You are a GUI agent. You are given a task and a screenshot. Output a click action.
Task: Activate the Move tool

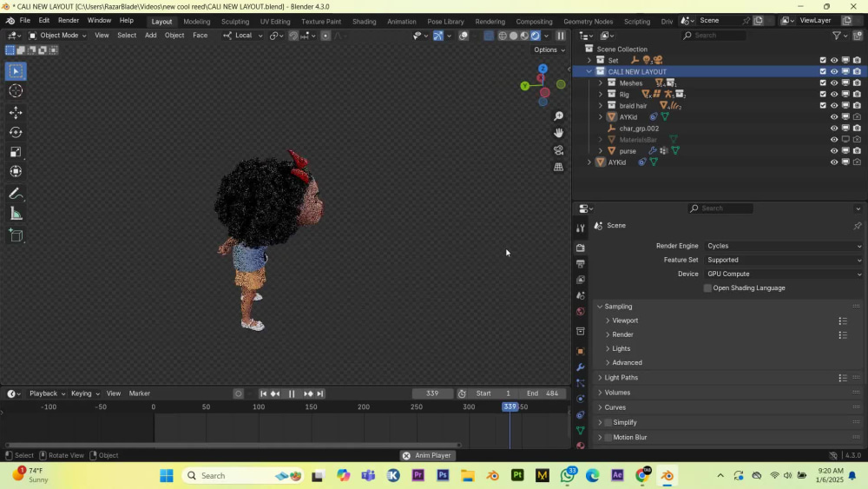(16, 112)
